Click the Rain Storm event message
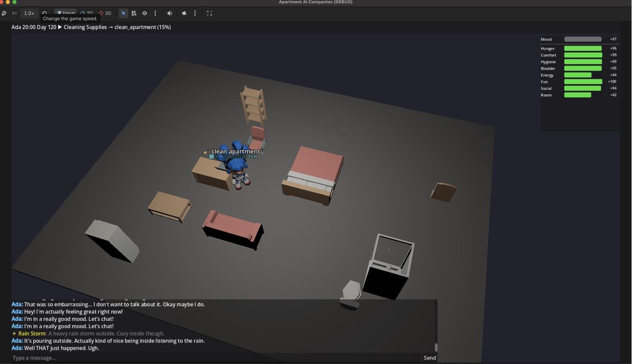This screenshot has width=632, height=364. (x=88, y=334)
